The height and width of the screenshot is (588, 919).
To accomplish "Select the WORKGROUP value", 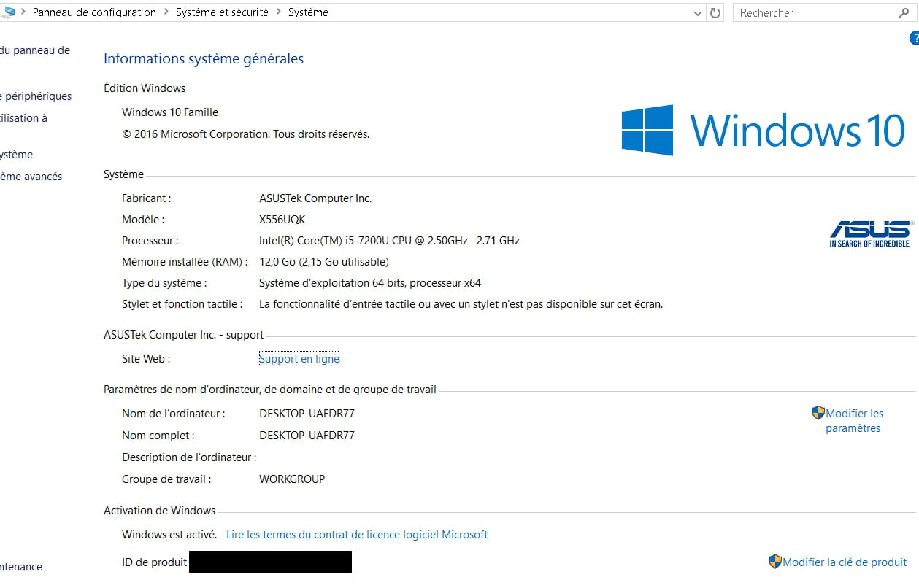I will tap(292, 479).
